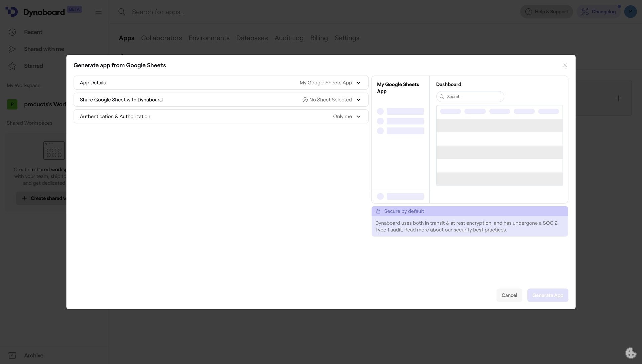This screenshot has width=642, height=364.
Task: Open the sidebar hamburger menu
Action: pos(98,11)
